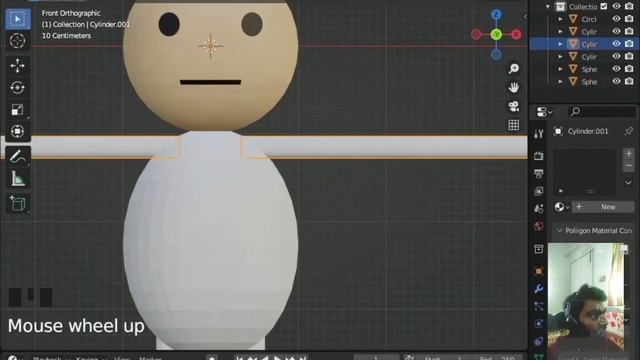Hide the Collection with its eye icon
This screenshot has height=360, width=640.
616,6
